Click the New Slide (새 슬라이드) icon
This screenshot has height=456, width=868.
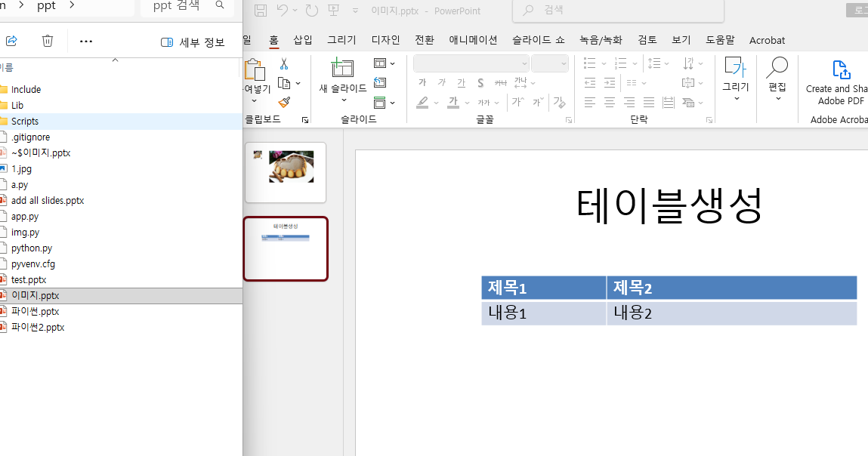342,68
